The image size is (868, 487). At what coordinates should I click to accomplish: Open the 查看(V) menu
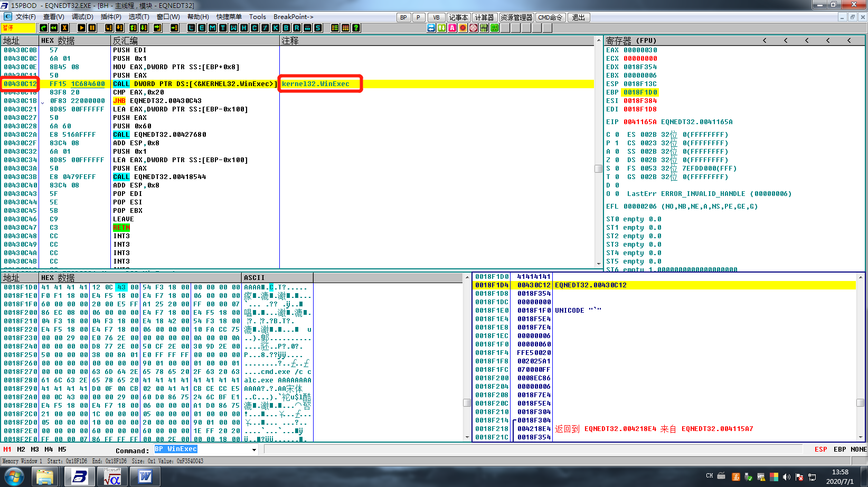pyautogui.click(x=53, y=17)
